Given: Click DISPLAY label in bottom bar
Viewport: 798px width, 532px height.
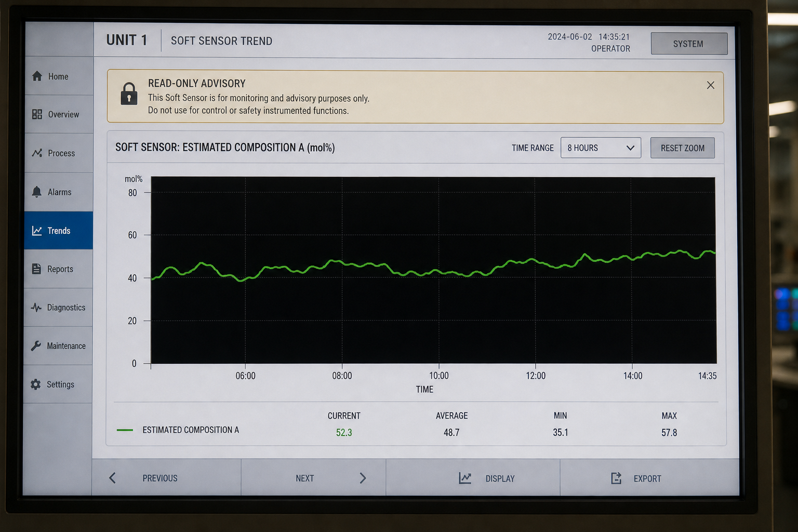Looking at the screenshot, I should pos(500,478).
